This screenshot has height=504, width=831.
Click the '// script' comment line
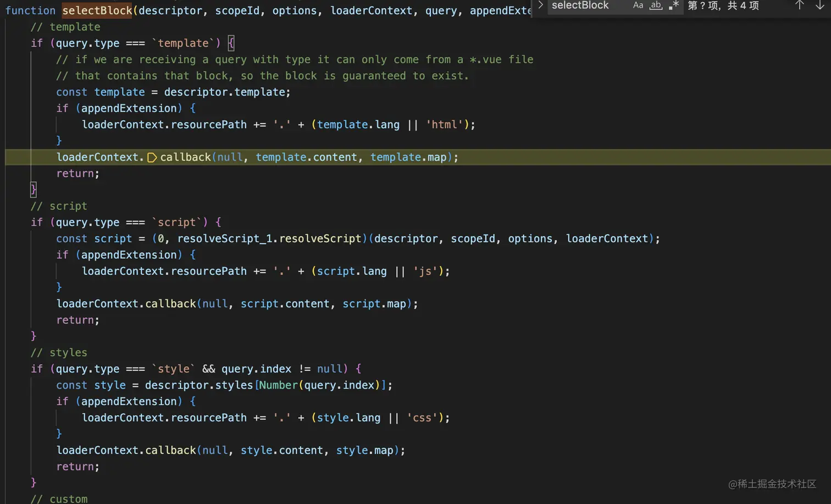pos(59,206)
